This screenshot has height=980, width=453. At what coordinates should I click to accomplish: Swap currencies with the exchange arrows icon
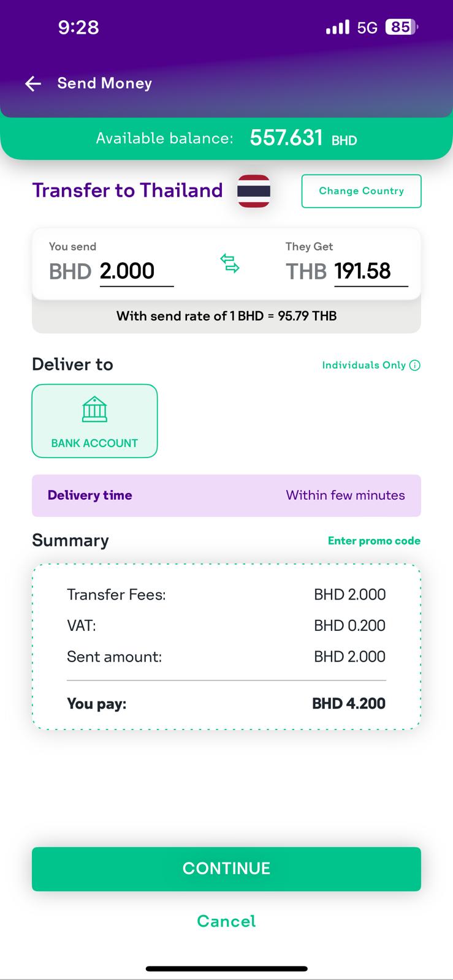230,263
